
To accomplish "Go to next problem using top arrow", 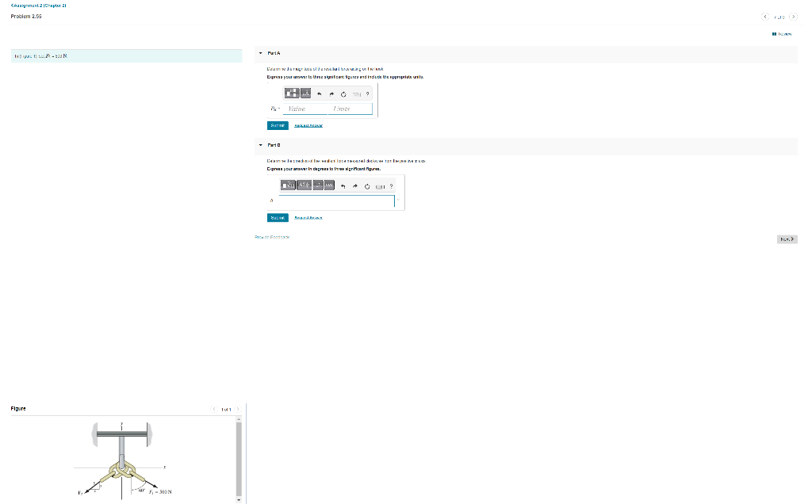I will [x=793, y=17].
